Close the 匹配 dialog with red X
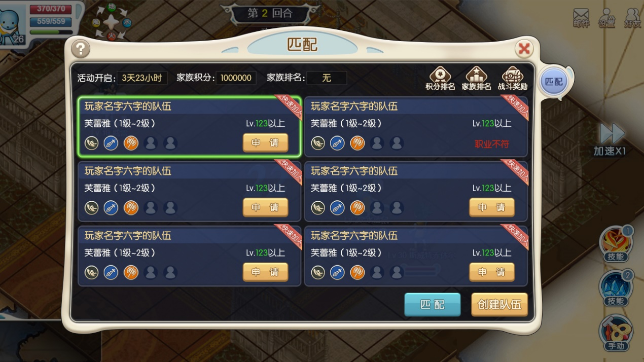 point(524,49)
